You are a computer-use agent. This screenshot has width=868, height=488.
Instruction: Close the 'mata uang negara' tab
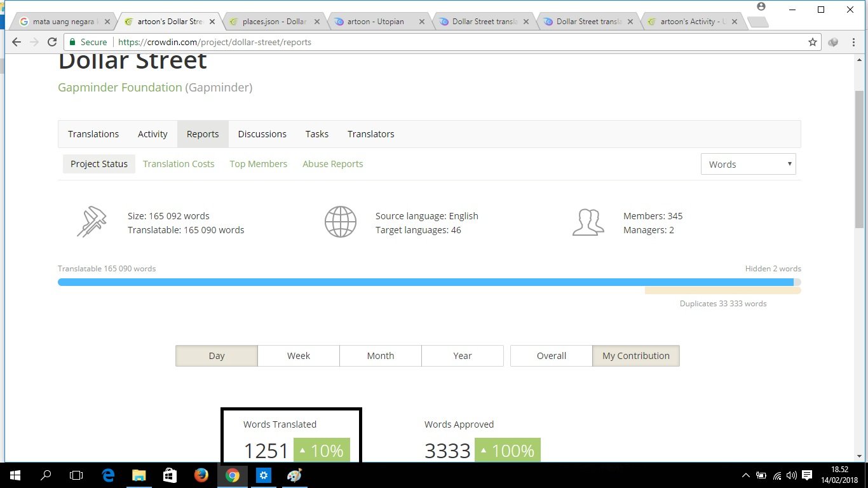coord(107,22)
